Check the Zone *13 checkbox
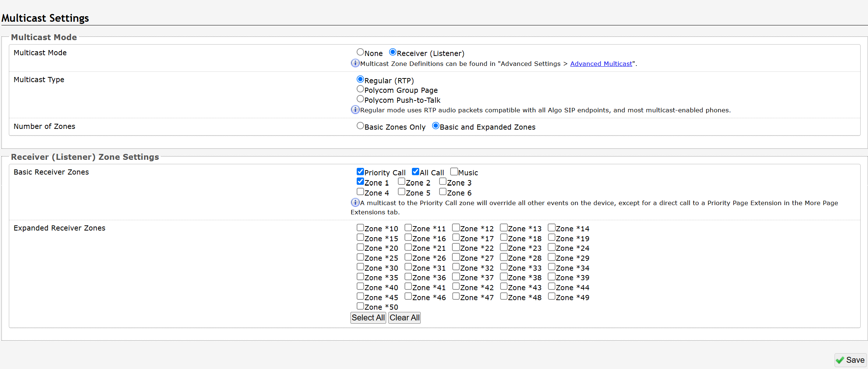 click(x=504, y=228)
